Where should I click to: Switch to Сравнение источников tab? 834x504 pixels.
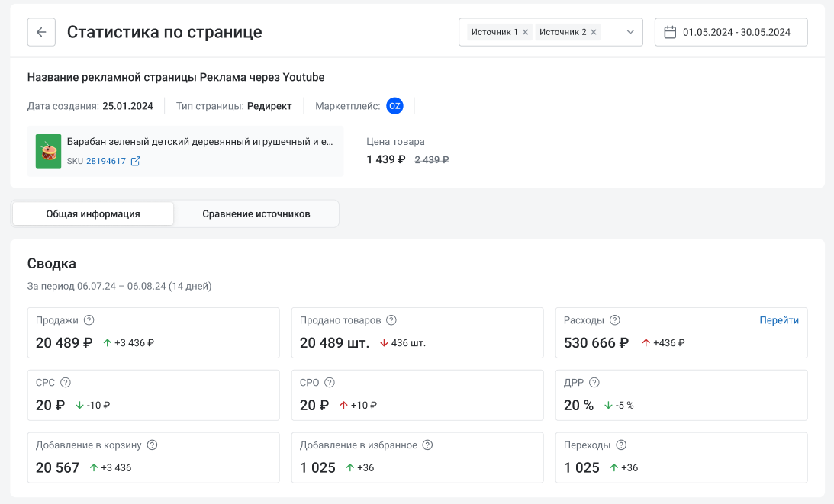point(256,214)
